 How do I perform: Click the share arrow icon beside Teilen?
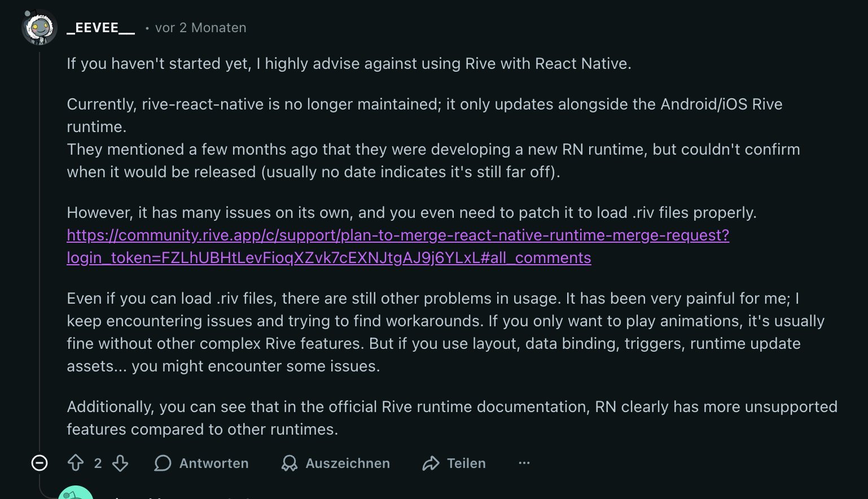coord(432,463)
